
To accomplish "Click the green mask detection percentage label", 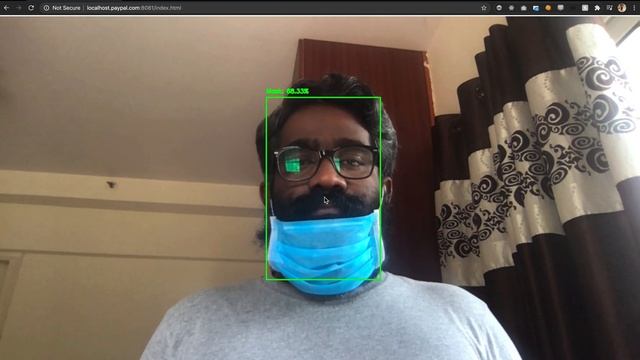I will (287, 91).
